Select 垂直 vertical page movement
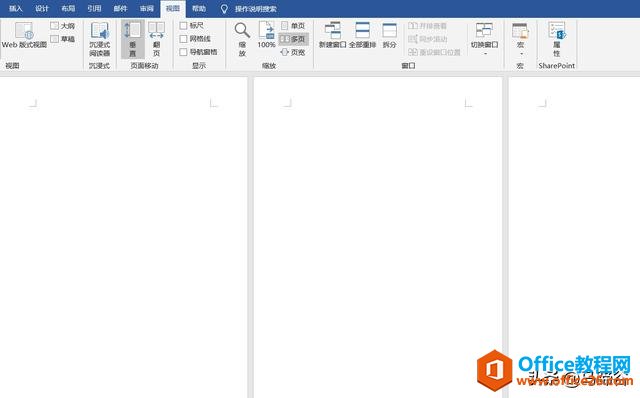This screenshot has width=640, height=398. coord(133,39)
